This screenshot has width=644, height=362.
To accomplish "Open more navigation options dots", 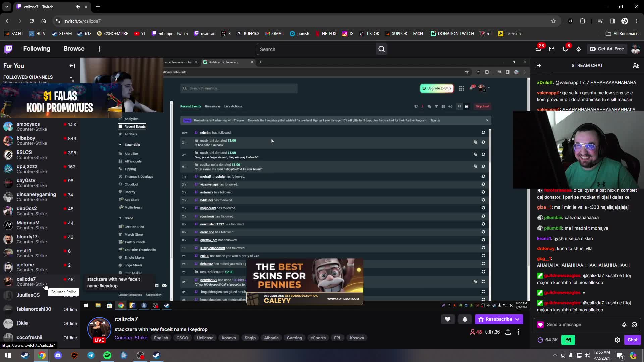I will (99, 49).
